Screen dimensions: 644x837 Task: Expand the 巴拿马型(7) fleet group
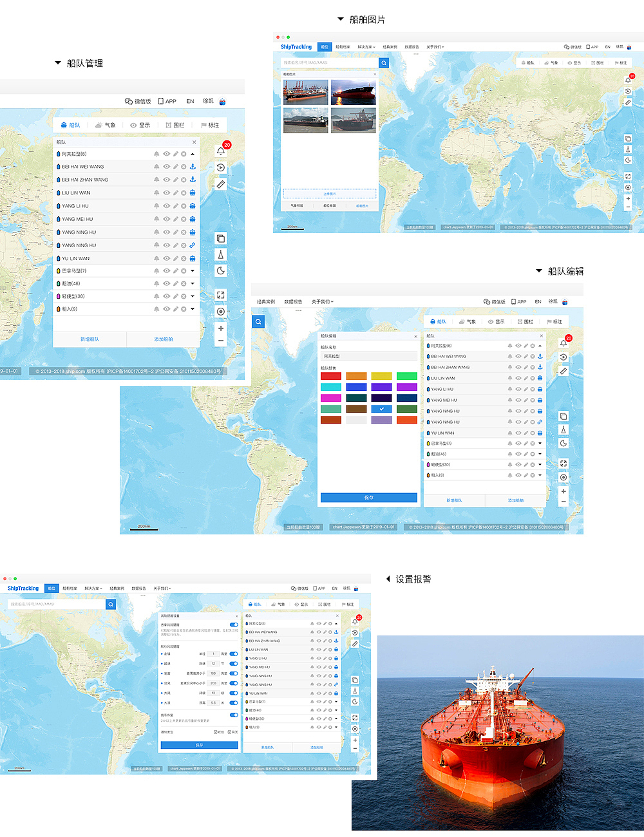191,270
